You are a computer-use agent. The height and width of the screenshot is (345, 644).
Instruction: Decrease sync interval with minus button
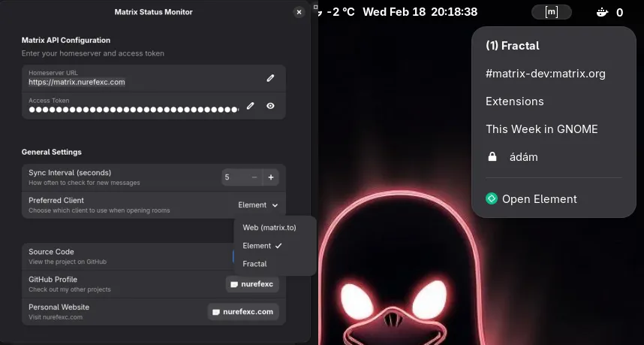tap(254, 177)
